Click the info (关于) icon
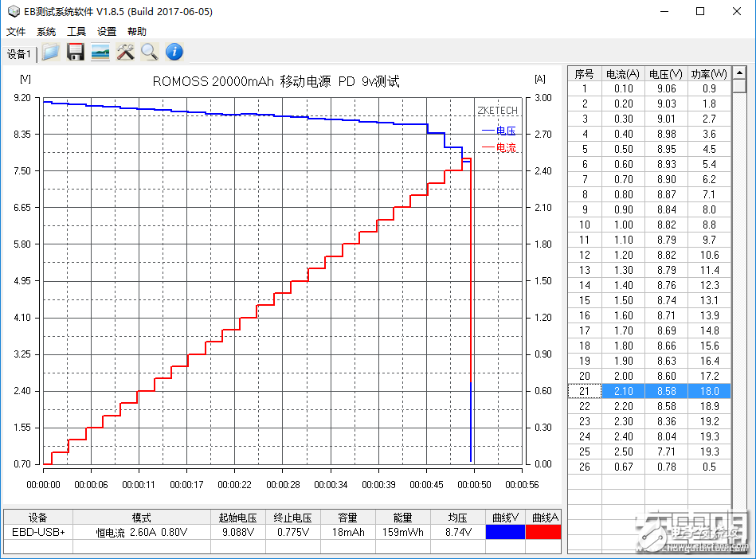Viewport: 756px width, 559px height. click(x=174, y=52)
